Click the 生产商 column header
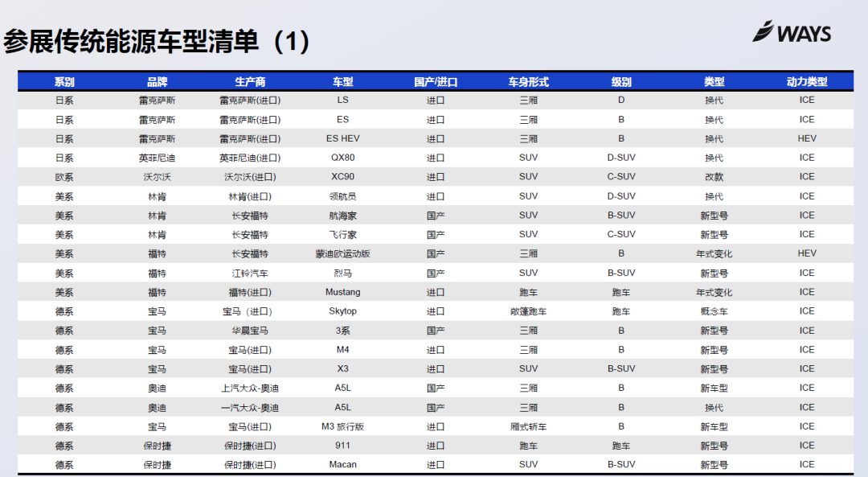Image resolution: width=868 pixels, height=477 pixels. [x=250, y=82]
